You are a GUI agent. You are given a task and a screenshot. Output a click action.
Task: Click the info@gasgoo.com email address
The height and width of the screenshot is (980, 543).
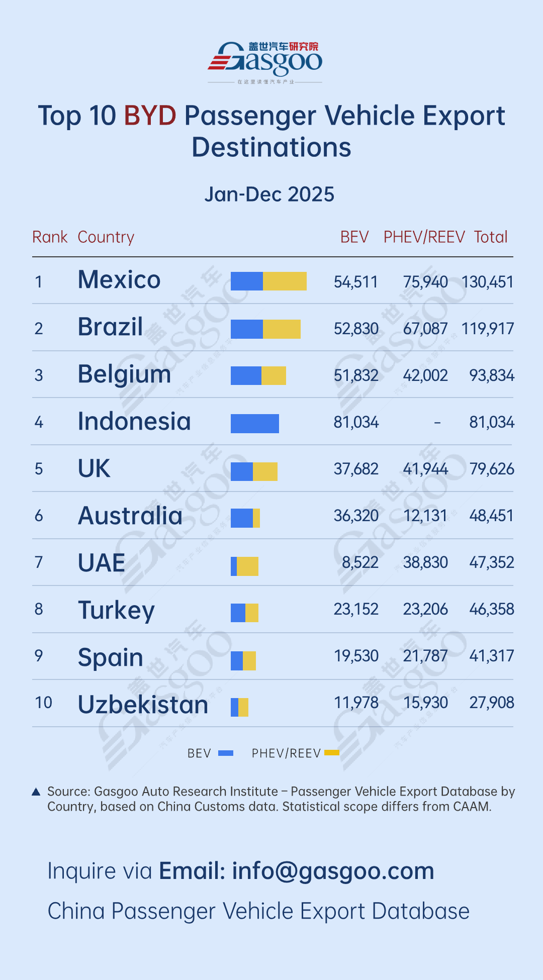point(333,871)
